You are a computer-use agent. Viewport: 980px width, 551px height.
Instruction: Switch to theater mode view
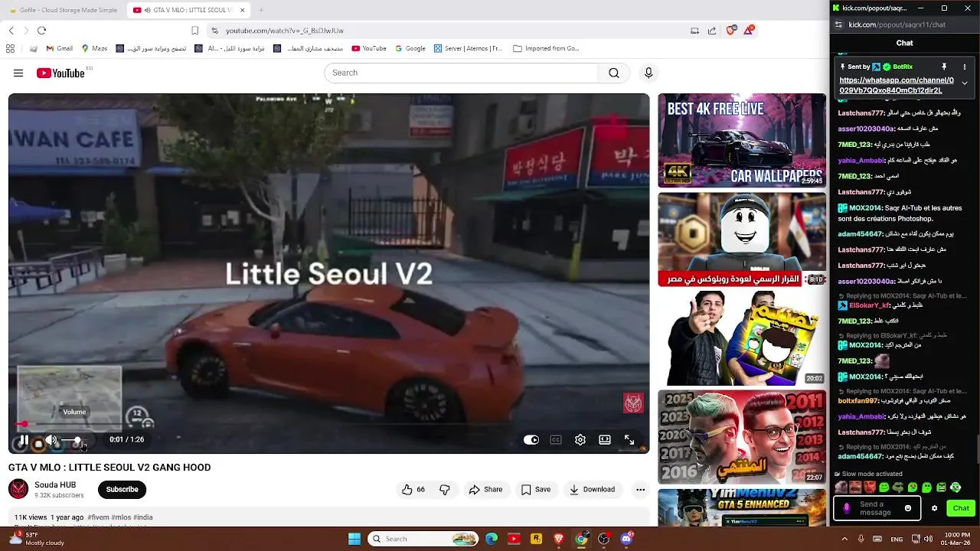click(605, 440)
